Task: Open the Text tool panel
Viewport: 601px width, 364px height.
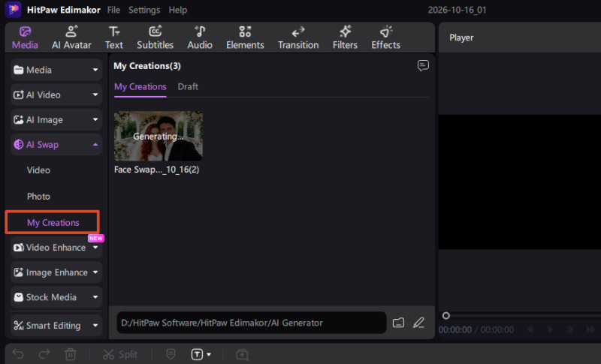Action: tap(114, 38)
